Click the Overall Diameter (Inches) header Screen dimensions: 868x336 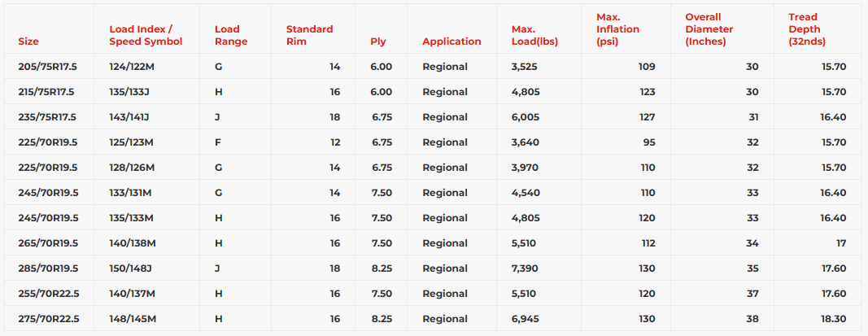tap(709, 29)
